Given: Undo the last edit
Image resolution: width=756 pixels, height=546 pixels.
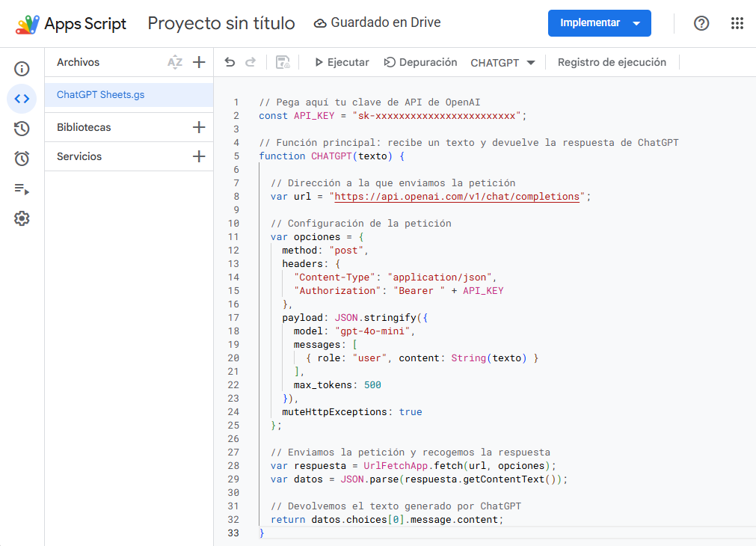Looking at the screenshot, I should [230, 62].
